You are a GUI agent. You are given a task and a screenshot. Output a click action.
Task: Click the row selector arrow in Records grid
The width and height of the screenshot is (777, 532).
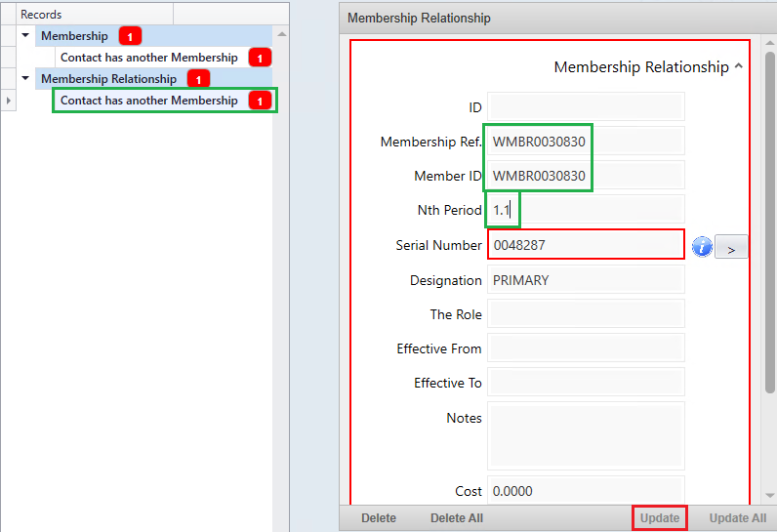(9, 101)
